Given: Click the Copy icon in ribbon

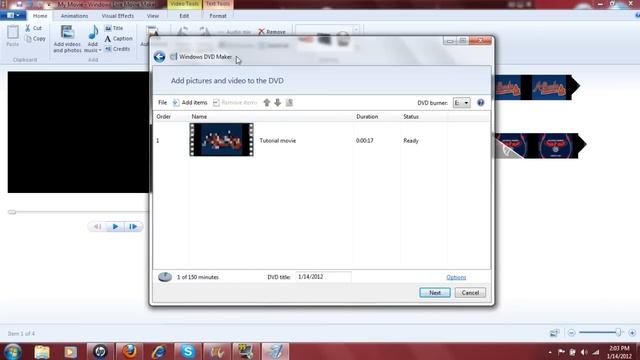Looking at the screenshot, I should [28, 39].
